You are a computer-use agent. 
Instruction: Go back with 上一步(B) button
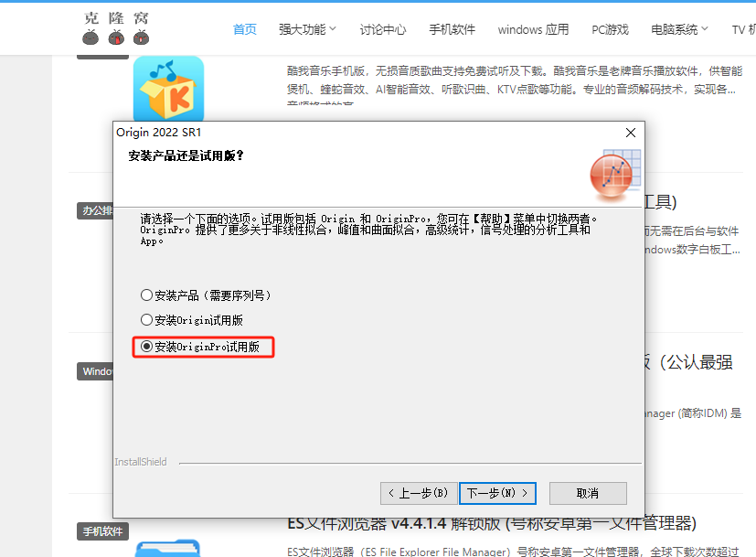click(x=419, y=493)
